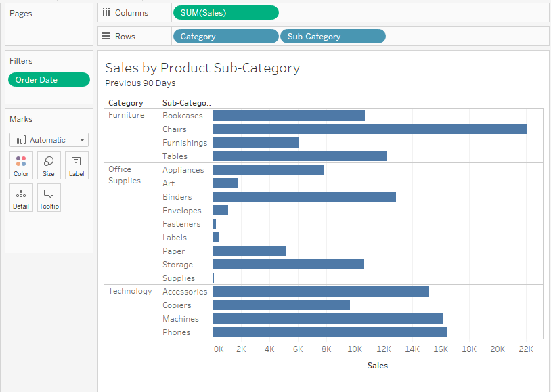
Task: Select the Category pill in Rows
Action: [x=225, y=37]
